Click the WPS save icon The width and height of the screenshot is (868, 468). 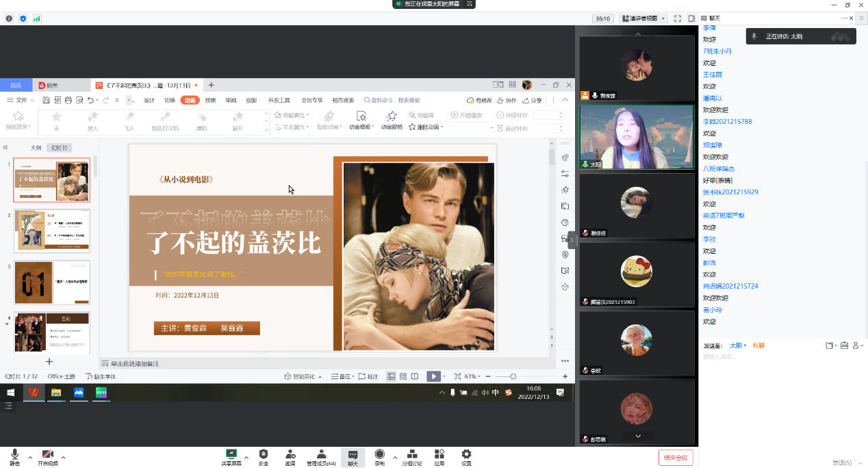pyautogui.click(x=46, y=101)
